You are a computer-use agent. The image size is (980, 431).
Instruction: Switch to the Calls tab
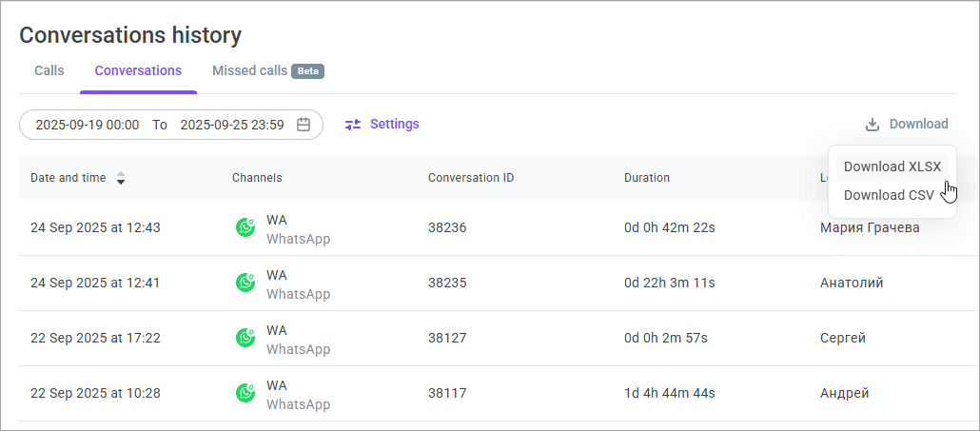(x=49, y=70)
